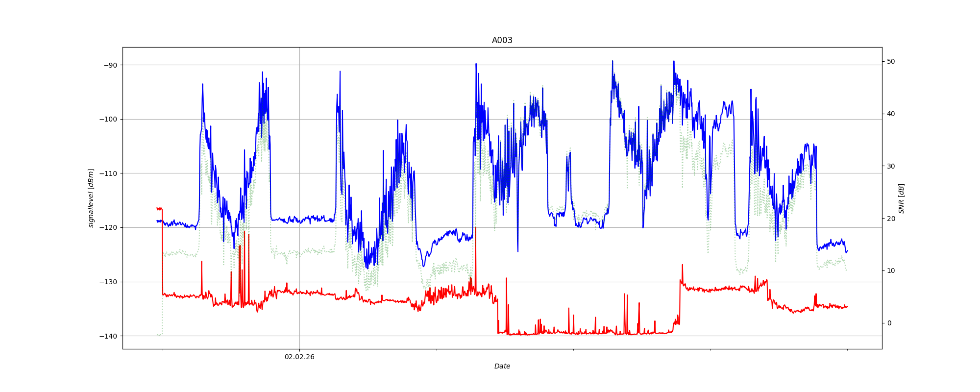This screenshot has width=980, height=392.
Task: Click the SNR [dB] axis label
Action: coord(901,198)
